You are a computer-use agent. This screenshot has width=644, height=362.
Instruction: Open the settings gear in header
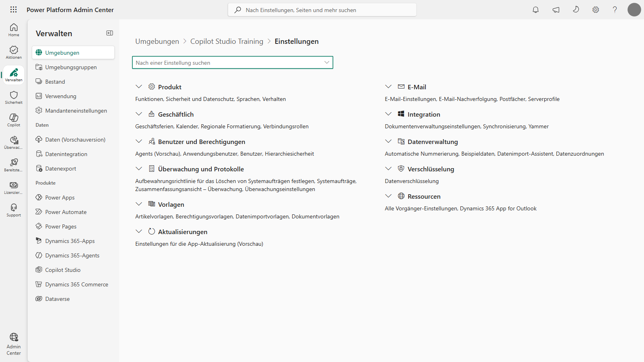(596, 10)
